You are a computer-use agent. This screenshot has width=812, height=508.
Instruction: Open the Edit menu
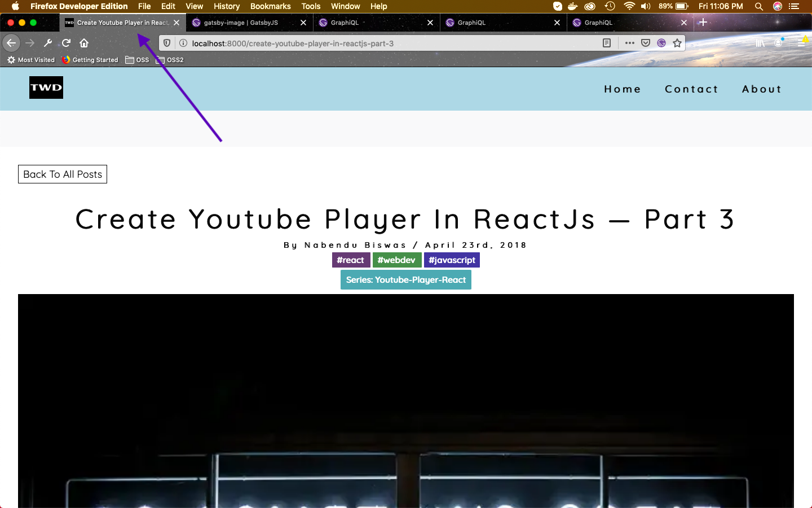pyautogui.click(x=168, y=6)
